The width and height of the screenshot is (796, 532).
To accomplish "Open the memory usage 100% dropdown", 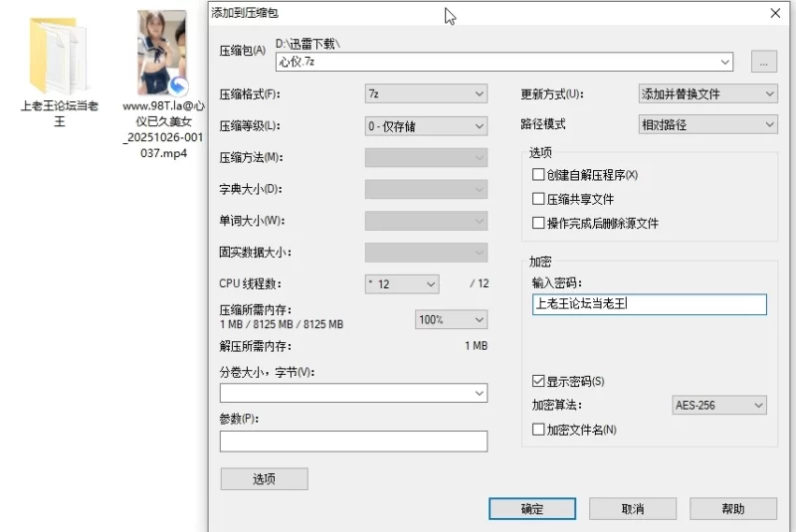I will click(x=451, y=319).
